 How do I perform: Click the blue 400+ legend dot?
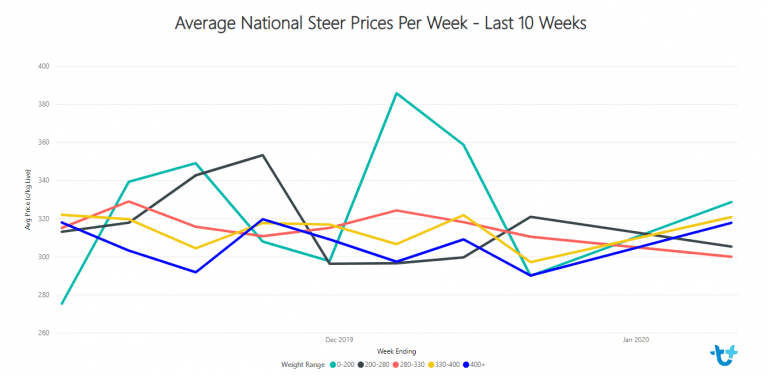(x=466, y=365)
